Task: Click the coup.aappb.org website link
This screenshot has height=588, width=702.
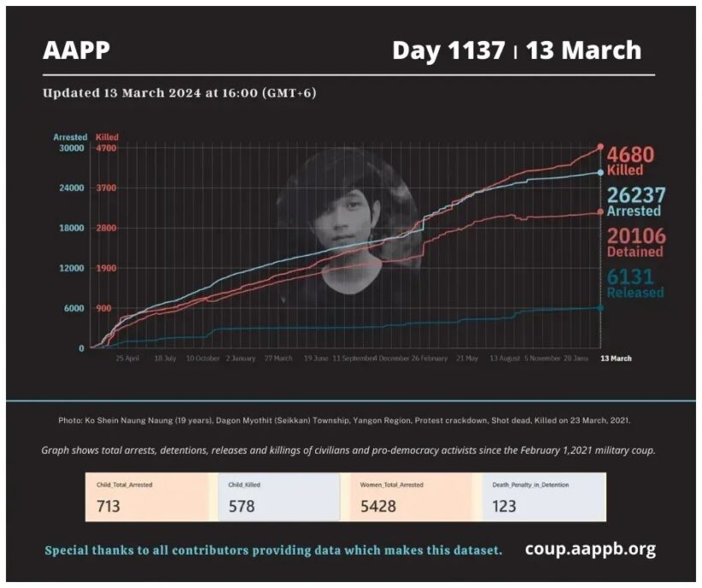Action: point(590,549)
